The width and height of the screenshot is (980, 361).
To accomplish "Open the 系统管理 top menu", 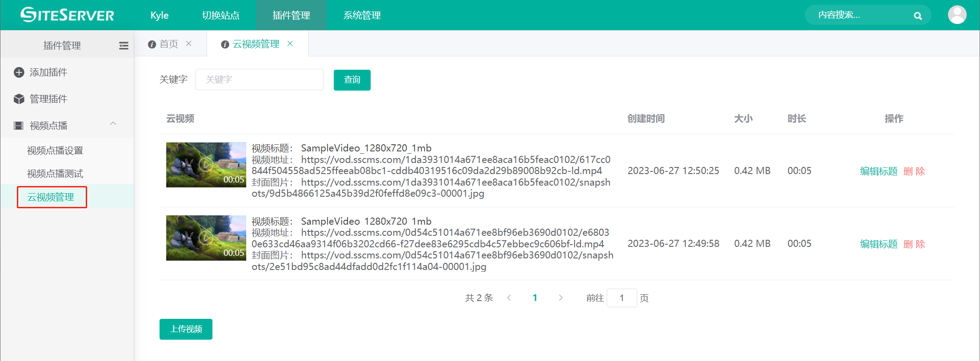I will [x=362, y=16].
